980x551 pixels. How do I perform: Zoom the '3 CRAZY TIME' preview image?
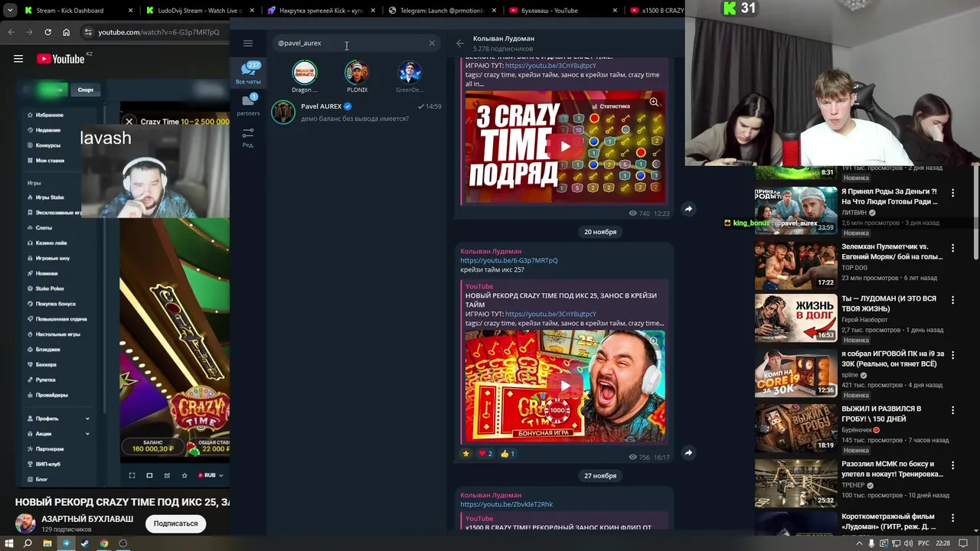coord(654,102)
